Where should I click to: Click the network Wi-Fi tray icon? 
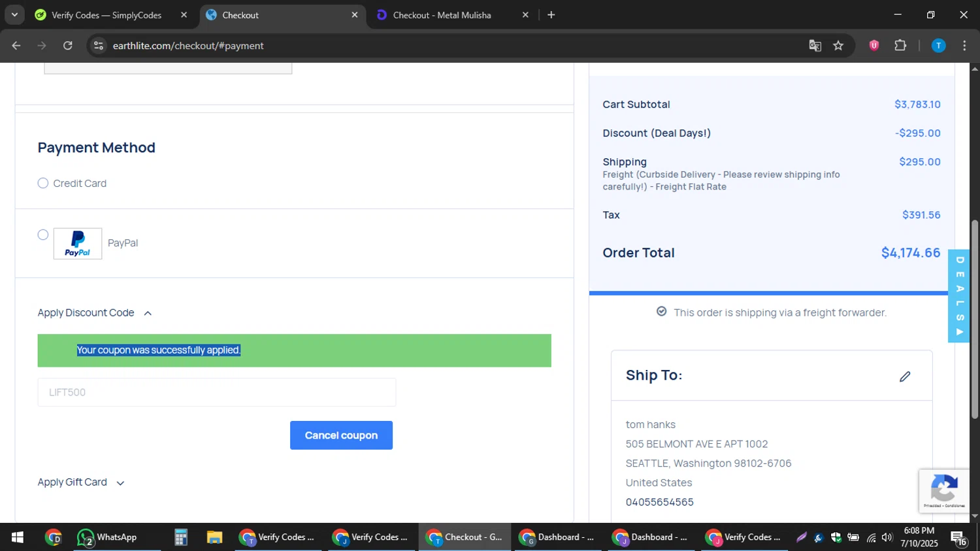click(x=871, y=537)
